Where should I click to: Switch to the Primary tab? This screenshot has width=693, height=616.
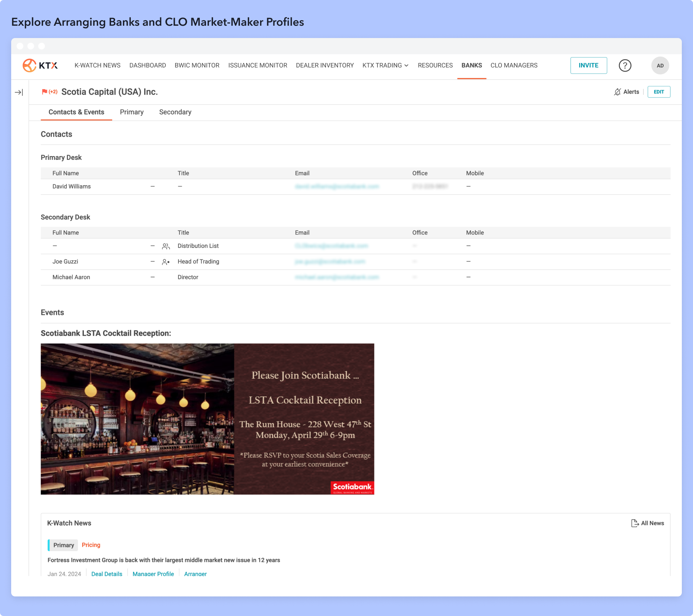132,112
